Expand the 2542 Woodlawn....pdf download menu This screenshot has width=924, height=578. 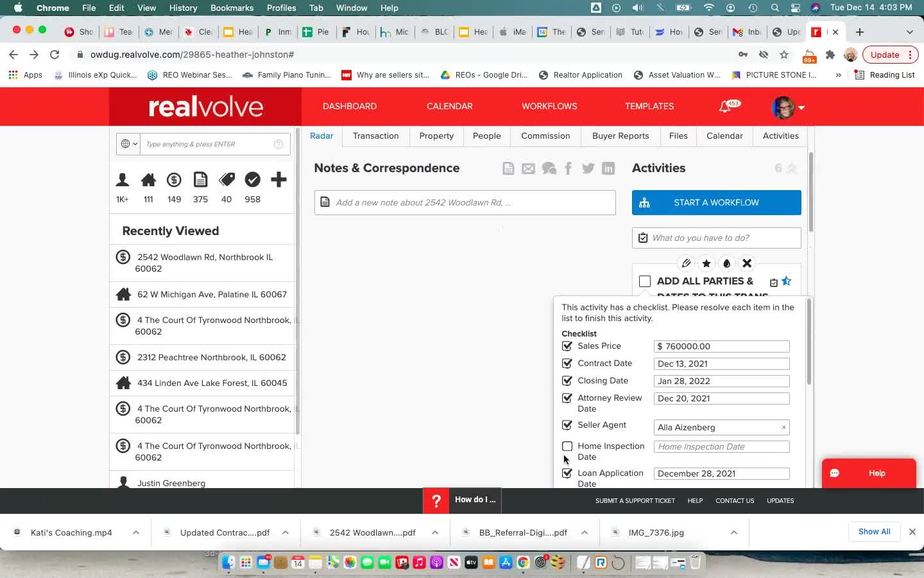click(435, 532)
